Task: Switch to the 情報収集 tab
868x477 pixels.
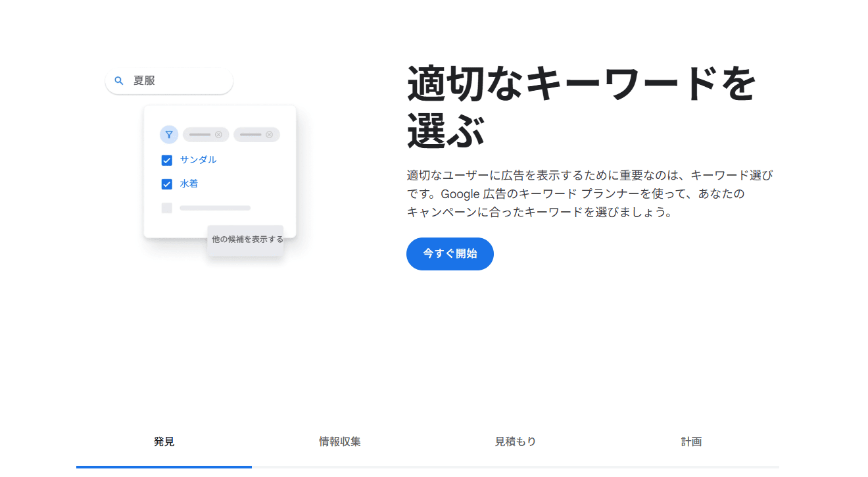Action: click(340, 441)
